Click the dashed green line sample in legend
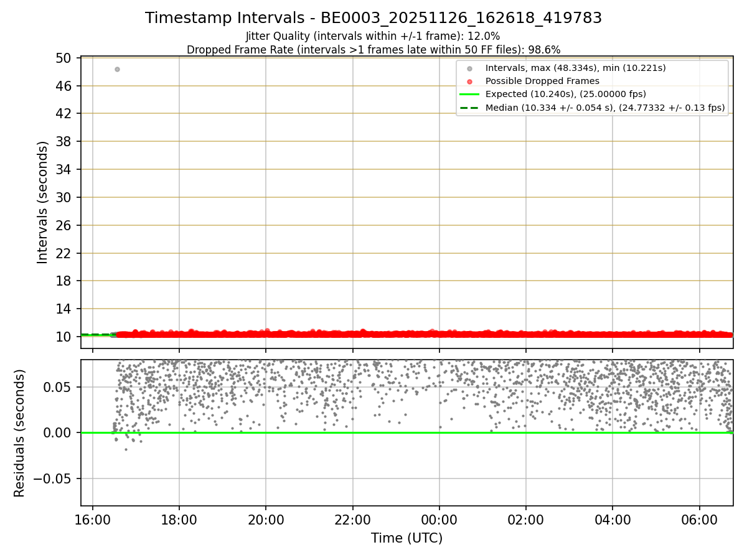The image size is (747, 560). click(469, 108)
